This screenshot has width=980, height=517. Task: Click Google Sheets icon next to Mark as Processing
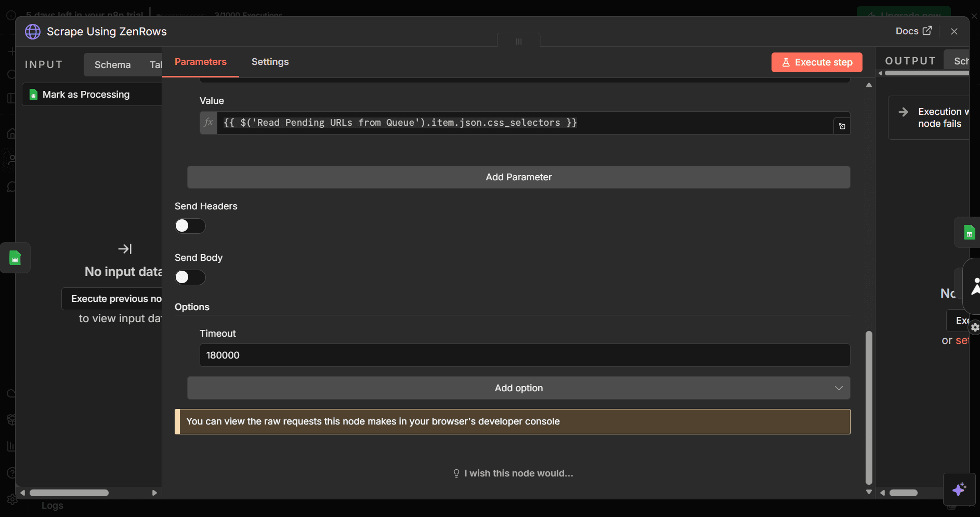coord(33,95)
